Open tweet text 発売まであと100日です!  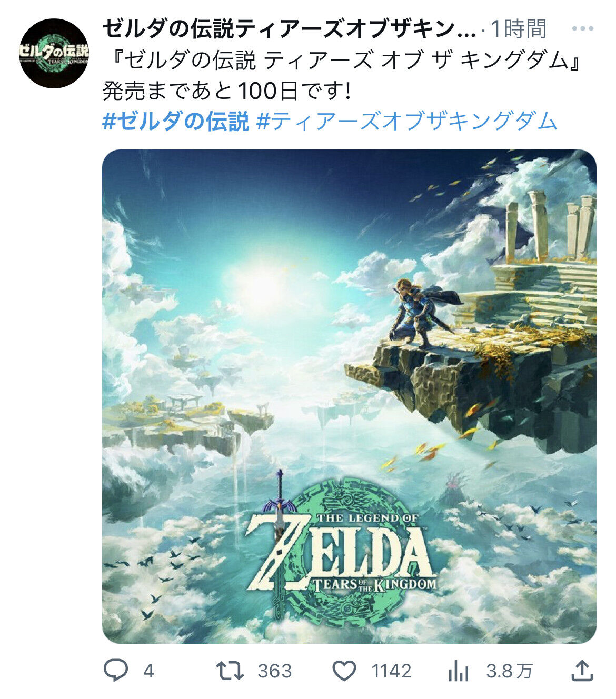(226, 91)
